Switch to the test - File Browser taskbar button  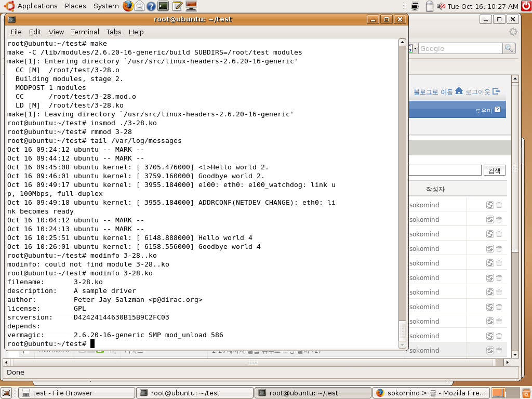tap(77, 393)
